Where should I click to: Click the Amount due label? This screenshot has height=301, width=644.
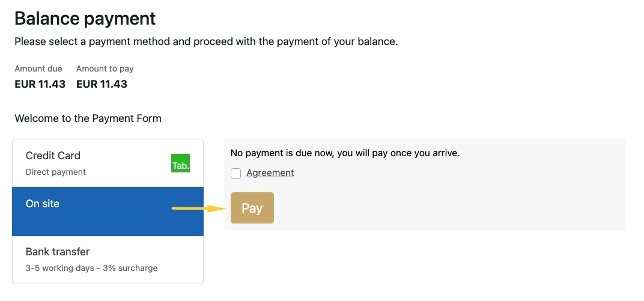tap(38, 68)
